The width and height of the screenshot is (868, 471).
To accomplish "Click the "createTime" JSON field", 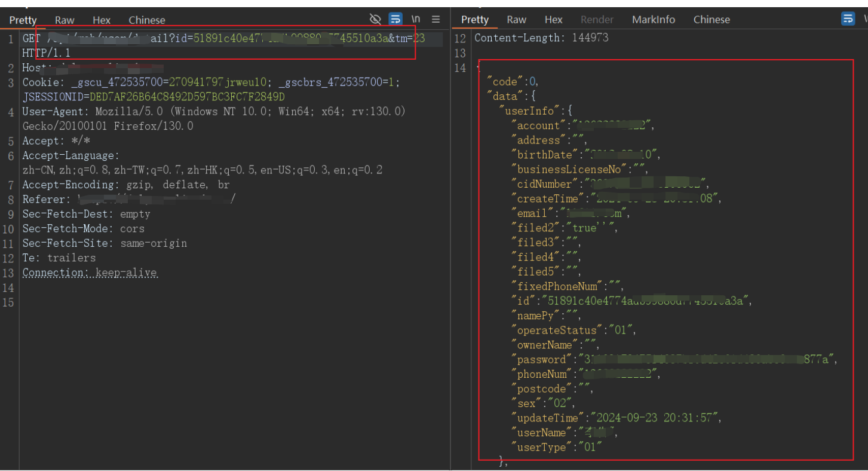I will pos(615,199).
